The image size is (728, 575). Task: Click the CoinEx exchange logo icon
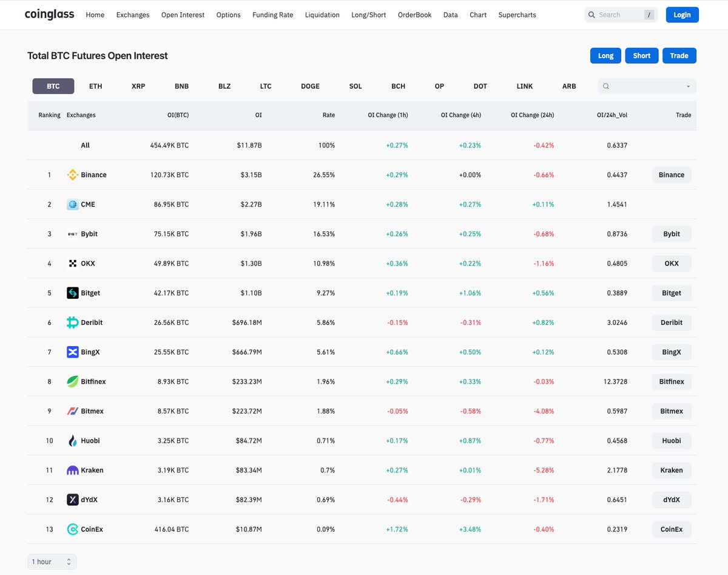coord(72,529)
